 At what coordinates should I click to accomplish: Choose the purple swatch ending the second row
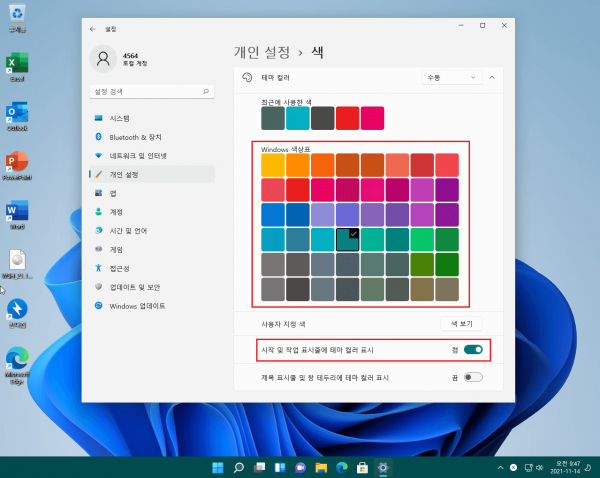pos(447,190)
